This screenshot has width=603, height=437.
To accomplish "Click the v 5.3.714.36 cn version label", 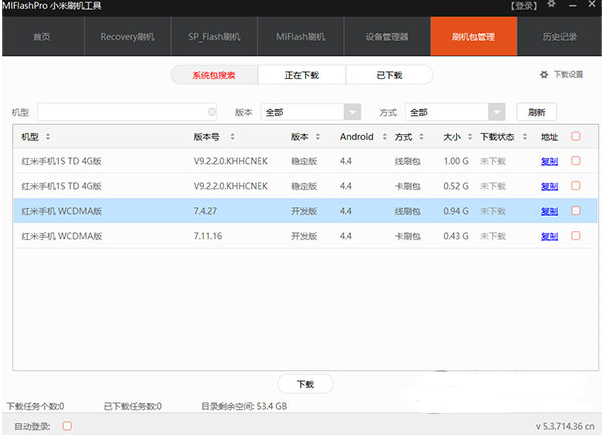I will tap(565, 426).
